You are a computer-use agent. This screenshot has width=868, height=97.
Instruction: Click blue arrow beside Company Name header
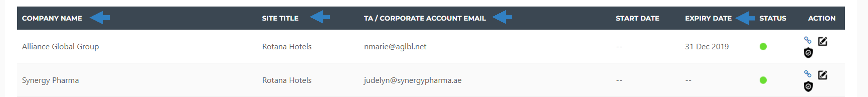pyautogui.click(x=99, y=17)
